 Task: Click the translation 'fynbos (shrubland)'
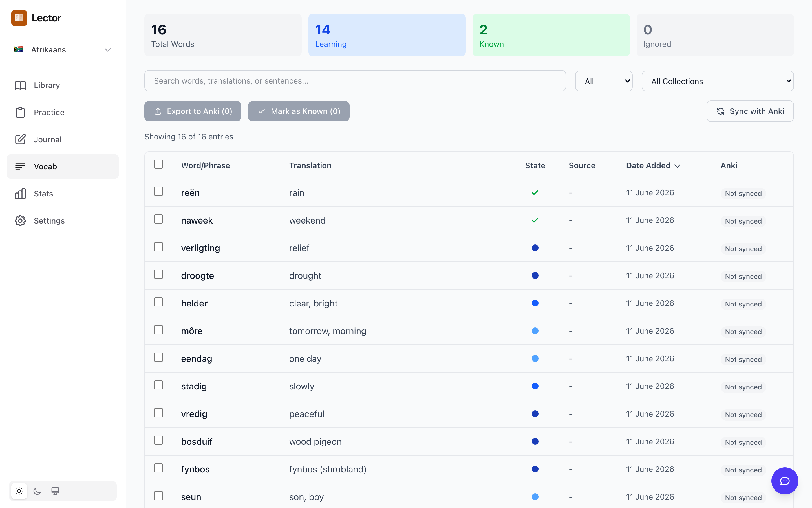click(328, 469)
